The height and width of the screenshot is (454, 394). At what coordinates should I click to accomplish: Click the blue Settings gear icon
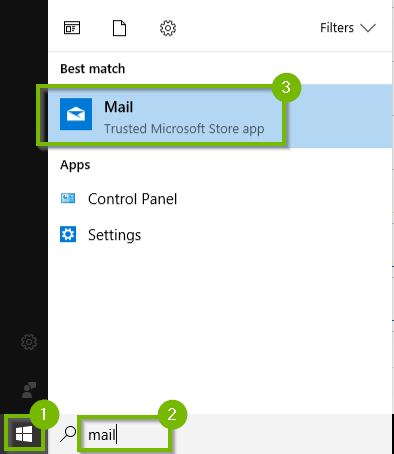[x=68, y=234]
